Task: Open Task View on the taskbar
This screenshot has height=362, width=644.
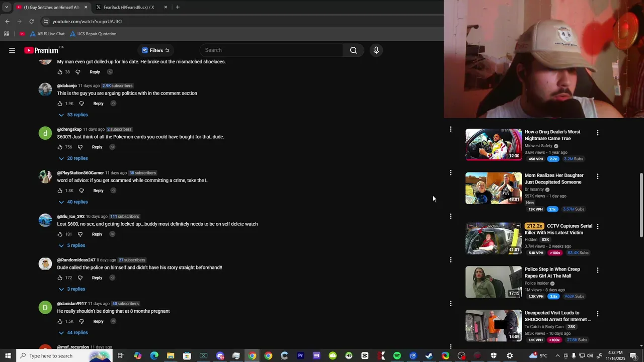Action: pyautogui.click(x=121, y=356)
